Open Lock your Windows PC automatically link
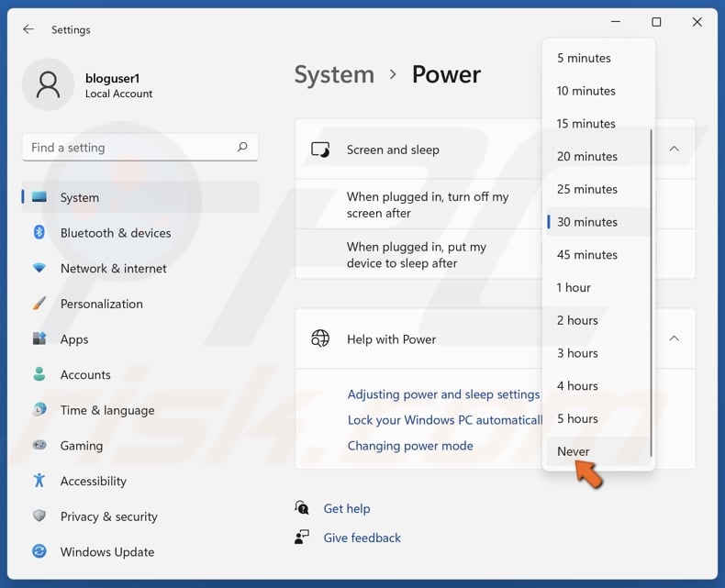This screenshot has width=725, height=588. (x=445, y=420)
